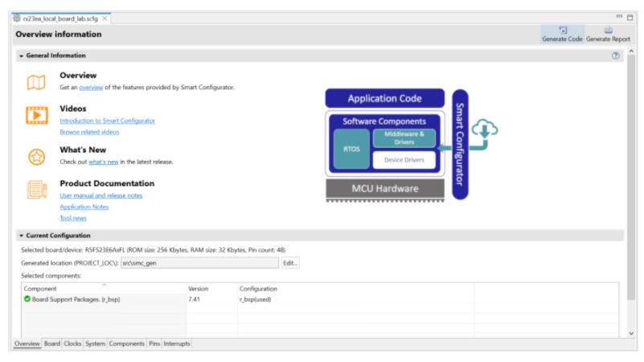Click the r_bsp(used) configuration cell

coord(255,299)
